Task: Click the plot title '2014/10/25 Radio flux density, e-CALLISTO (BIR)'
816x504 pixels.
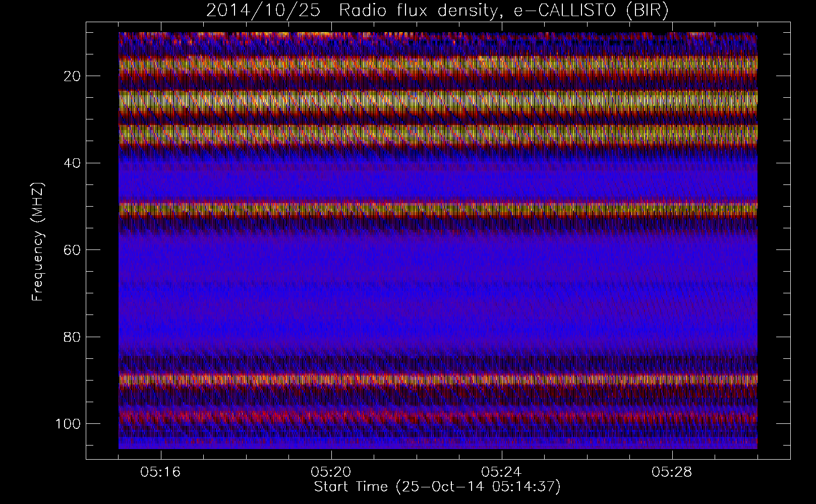Action: (x=437, y=11)
